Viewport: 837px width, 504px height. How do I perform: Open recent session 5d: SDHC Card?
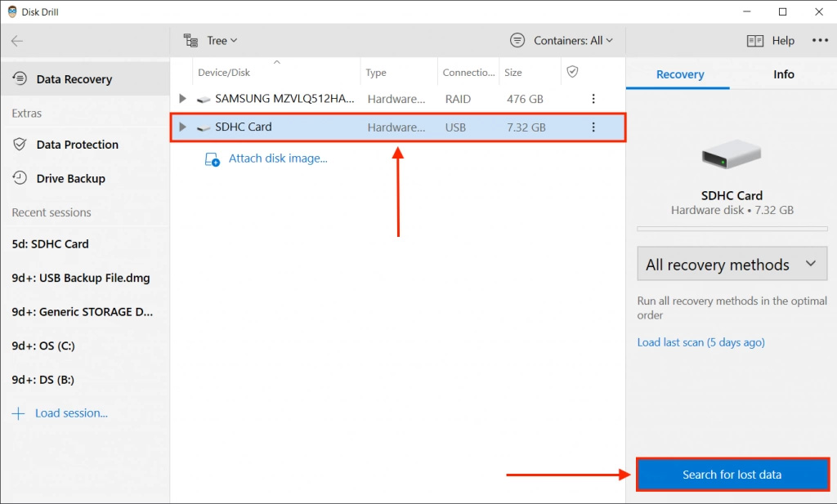(x=50, y=243)
